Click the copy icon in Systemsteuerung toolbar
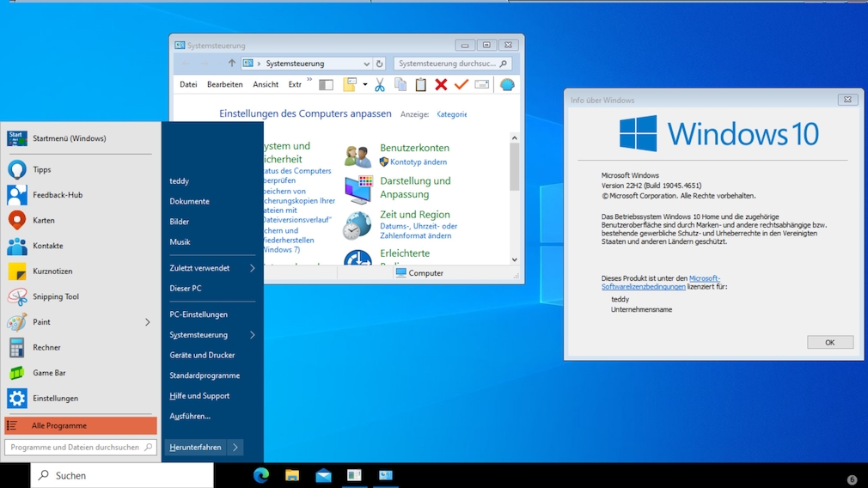This screenshot has width=868, height=488. pyautogui.click(x=400, y=85)
